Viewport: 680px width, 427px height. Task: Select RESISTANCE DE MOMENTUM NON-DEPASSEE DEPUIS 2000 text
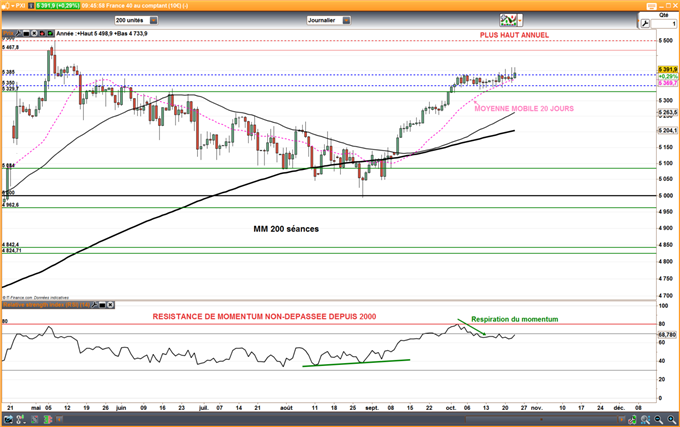click(264, 317)
